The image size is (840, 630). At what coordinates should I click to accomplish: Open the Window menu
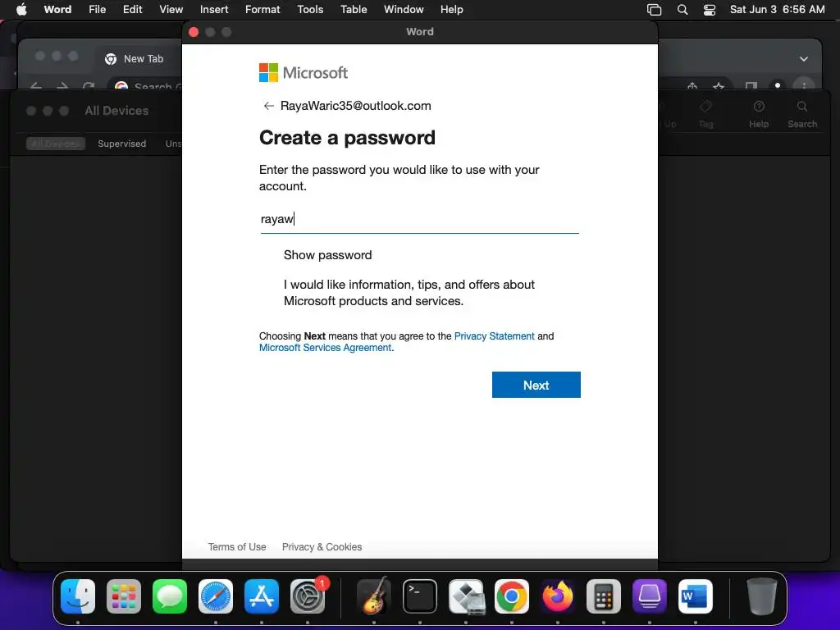(404, 10)
